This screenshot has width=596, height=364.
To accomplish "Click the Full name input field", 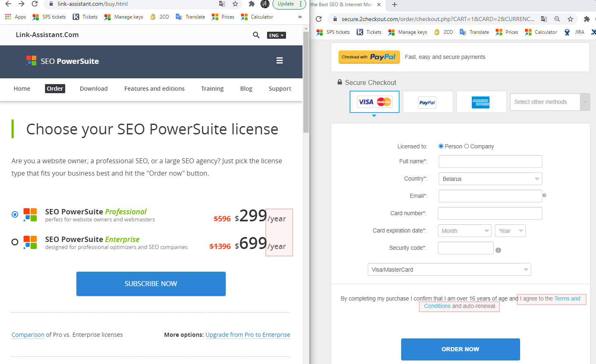I will click(490, 161).
